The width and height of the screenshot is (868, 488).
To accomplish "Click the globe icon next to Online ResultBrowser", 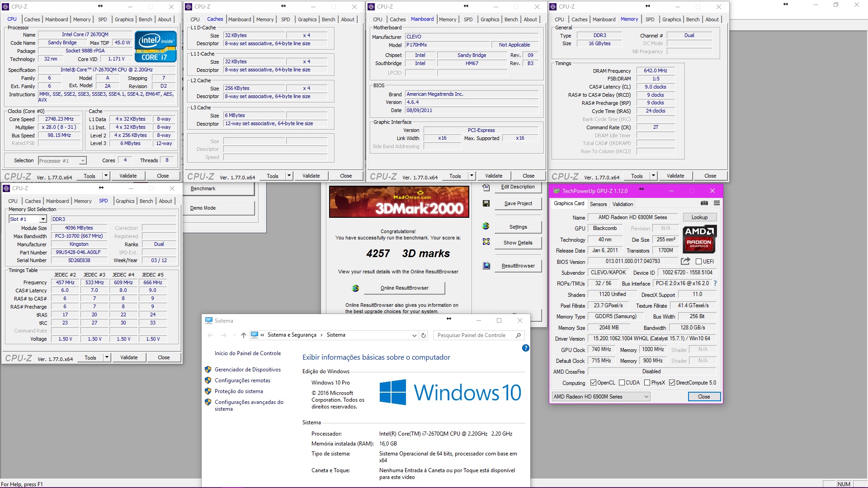I will point(355,288).
